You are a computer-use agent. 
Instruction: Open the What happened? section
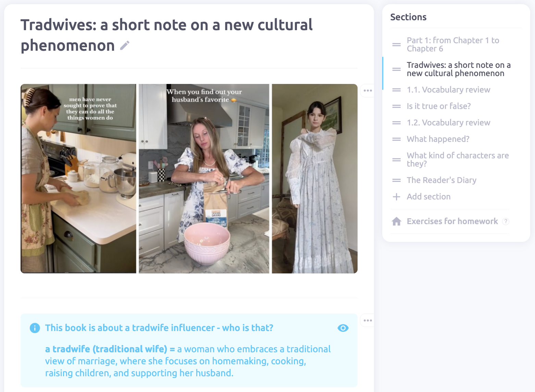pyautogui.click(x=438, y=139)
